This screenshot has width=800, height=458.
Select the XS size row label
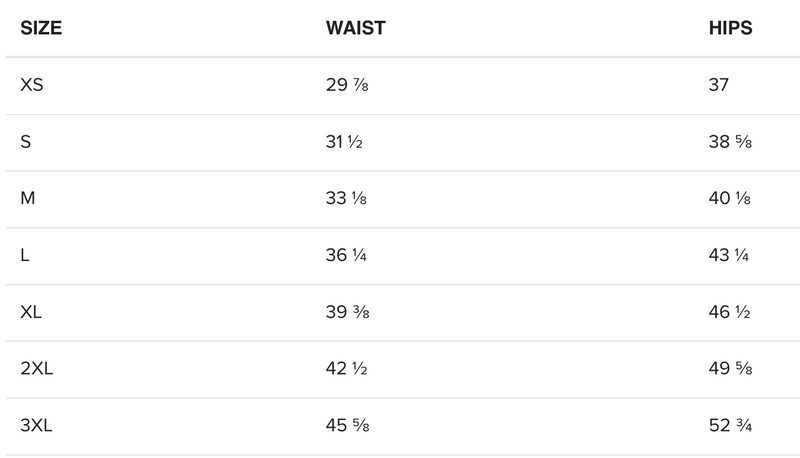pos(32,85)
